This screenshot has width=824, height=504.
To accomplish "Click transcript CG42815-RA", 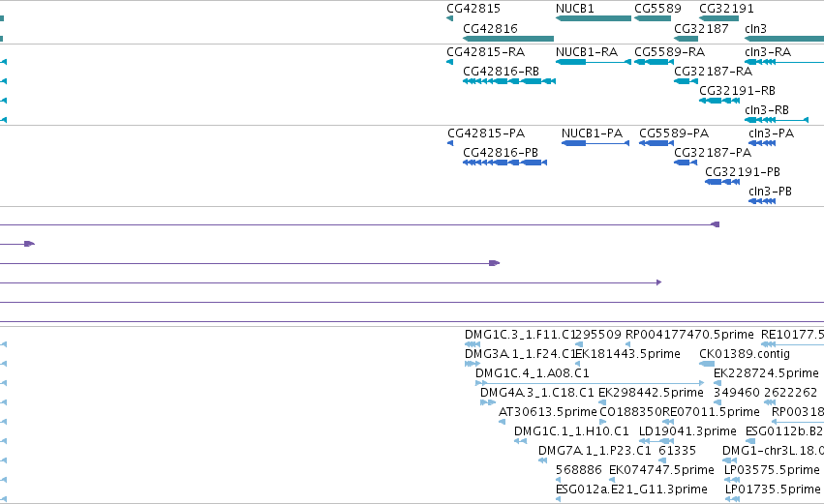I will 485,52.
